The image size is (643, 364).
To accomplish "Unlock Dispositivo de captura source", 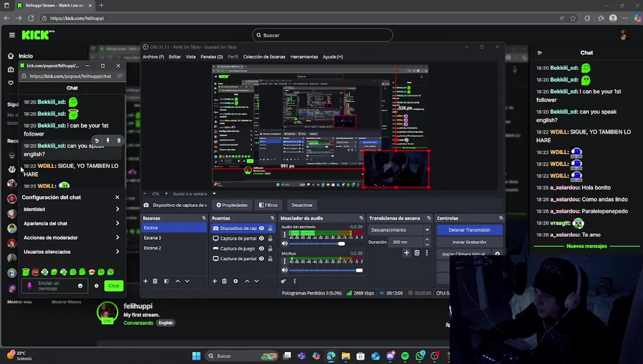I will pos(270,228).
